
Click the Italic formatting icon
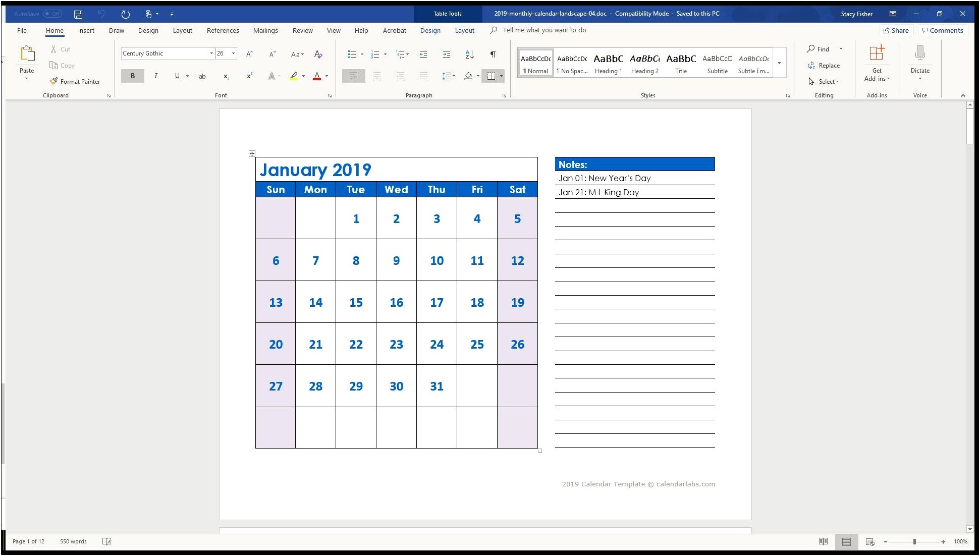point(156,75)
